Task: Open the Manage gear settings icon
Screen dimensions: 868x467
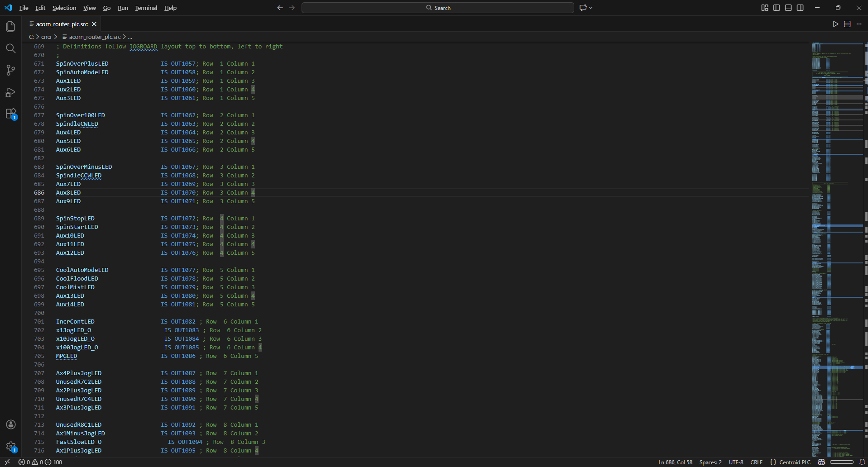Action: pyautogui.click(x=11, y=447)
